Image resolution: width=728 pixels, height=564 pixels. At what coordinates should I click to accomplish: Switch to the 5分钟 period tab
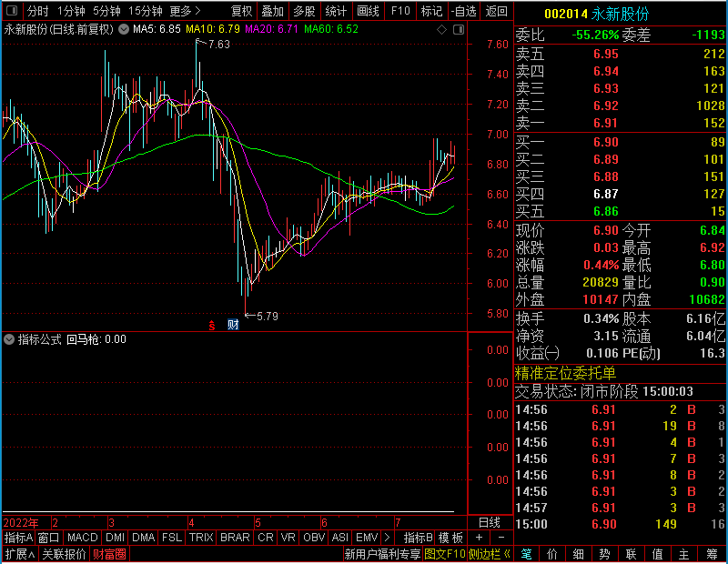coord(106,11)
